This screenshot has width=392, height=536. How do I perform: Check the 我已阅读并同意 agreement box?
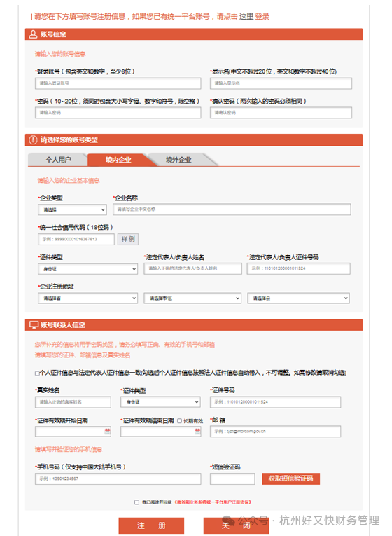[x=136, y=502]
